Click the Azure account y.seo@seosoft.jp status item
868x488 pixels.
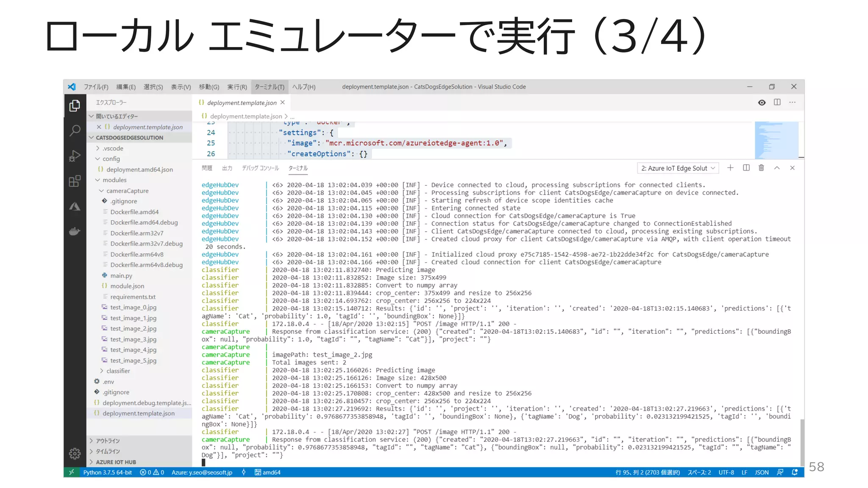[202, 472]
